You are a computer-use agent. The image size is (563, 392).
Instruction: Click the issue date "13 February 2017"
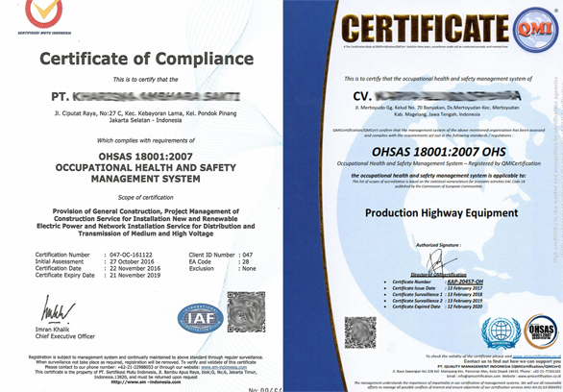465,288
